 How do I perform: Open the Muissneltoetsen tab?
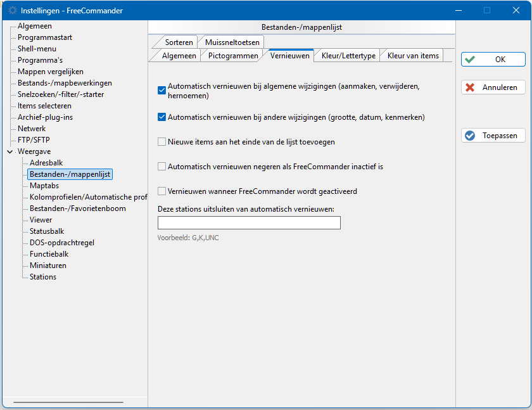click(232, 42)
